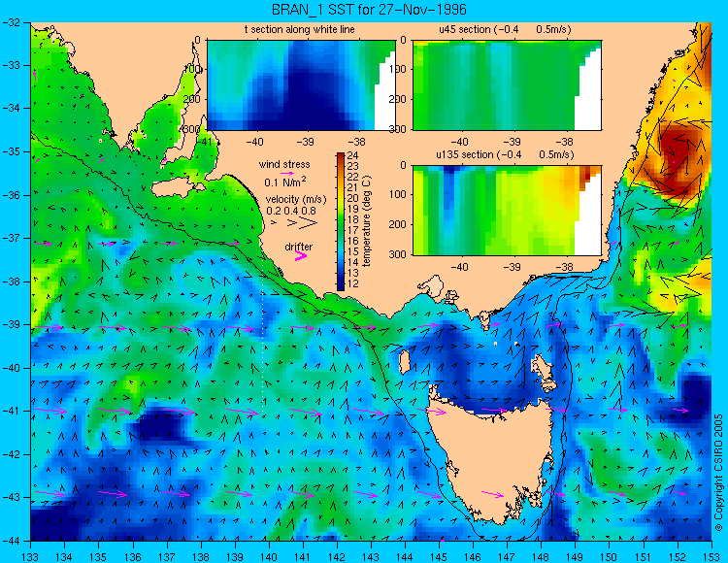Click the magenta wind stress arrow in legend
The height and width of the screenshot is (563, 728).
click(x=287, y=173)
